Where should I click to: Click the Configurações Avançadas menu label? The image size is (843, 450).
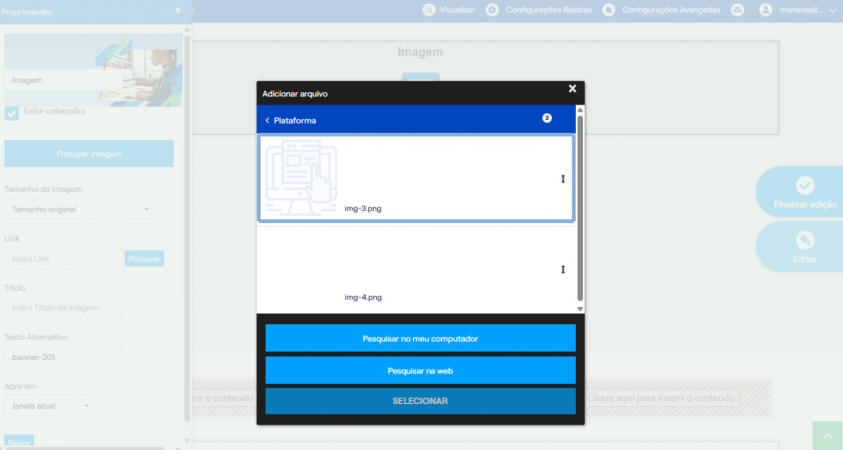671,10
